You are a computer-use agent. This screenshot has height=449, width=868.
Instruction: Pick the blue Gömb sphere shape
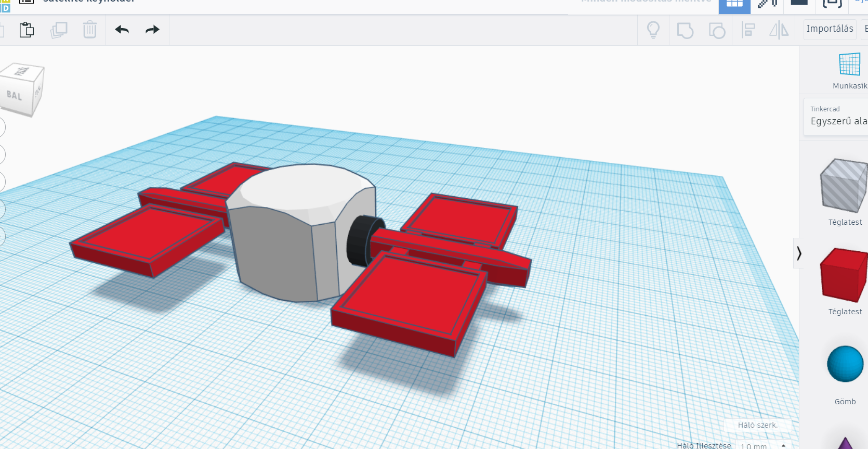click(845, 364)
